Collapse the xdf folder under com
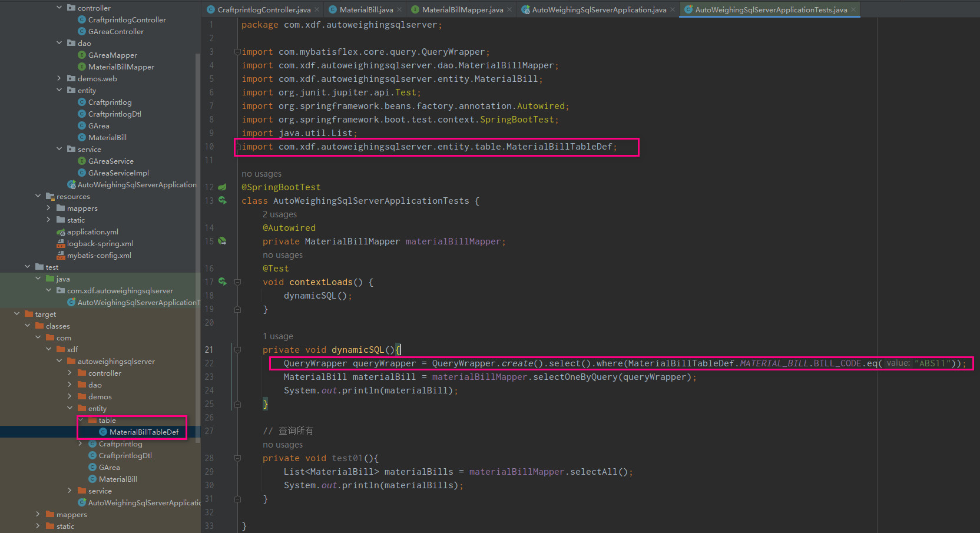The height and width of the screenshot is (533, 980). (x=48, y=349)
